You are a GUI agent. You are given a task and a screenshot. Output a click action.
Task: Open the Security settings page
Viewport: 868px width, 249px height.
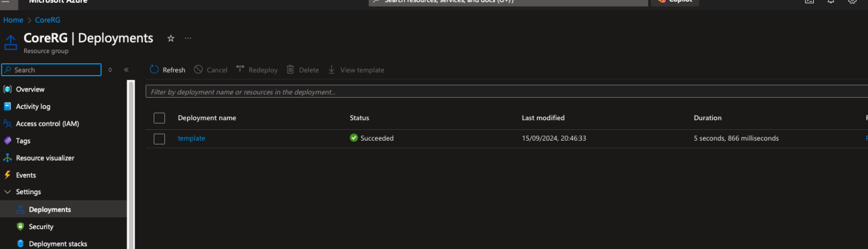[x=41, y=226]
